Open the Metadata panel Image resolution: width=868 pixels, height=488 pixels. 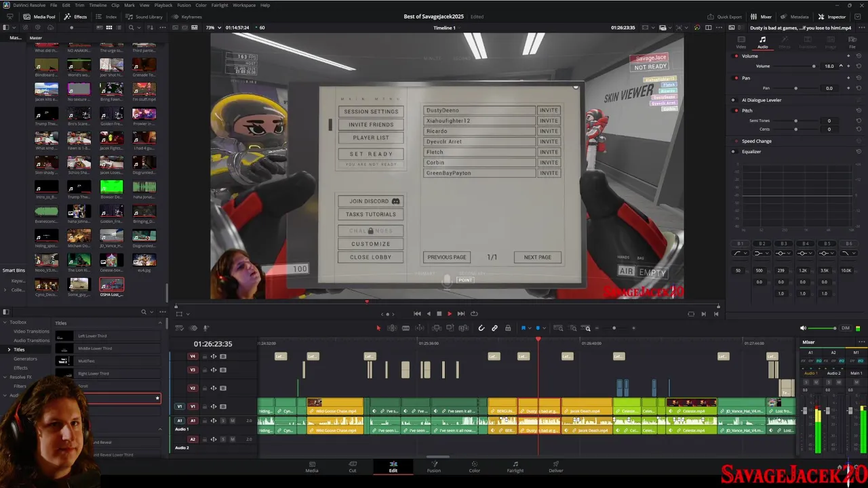795,16
